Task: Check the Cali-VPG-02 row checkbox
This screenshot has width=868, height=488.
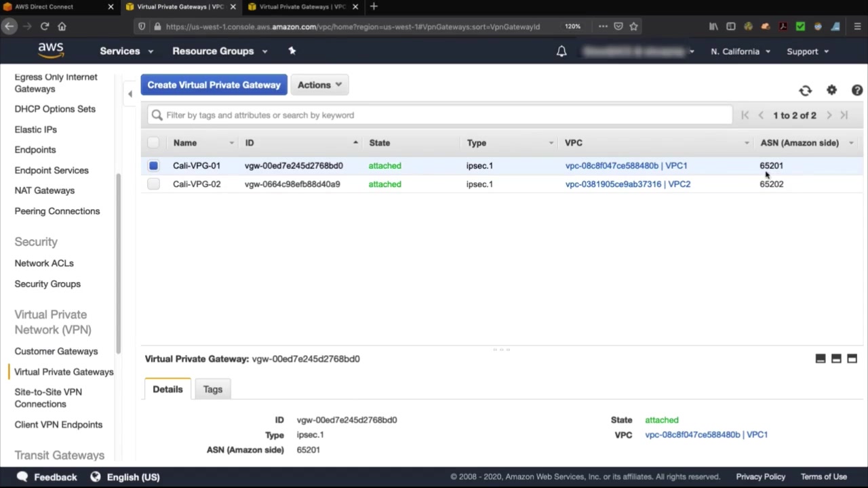Action: (153, 184)
